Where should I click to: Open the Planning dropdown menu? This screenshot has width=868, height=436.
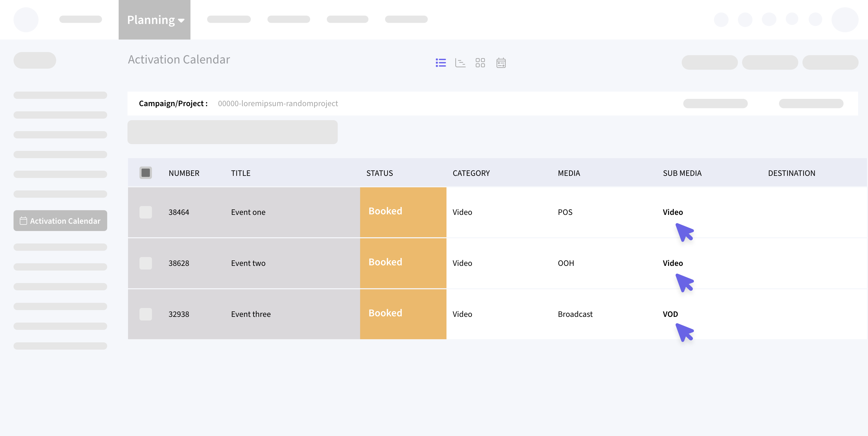coord(155,20)
